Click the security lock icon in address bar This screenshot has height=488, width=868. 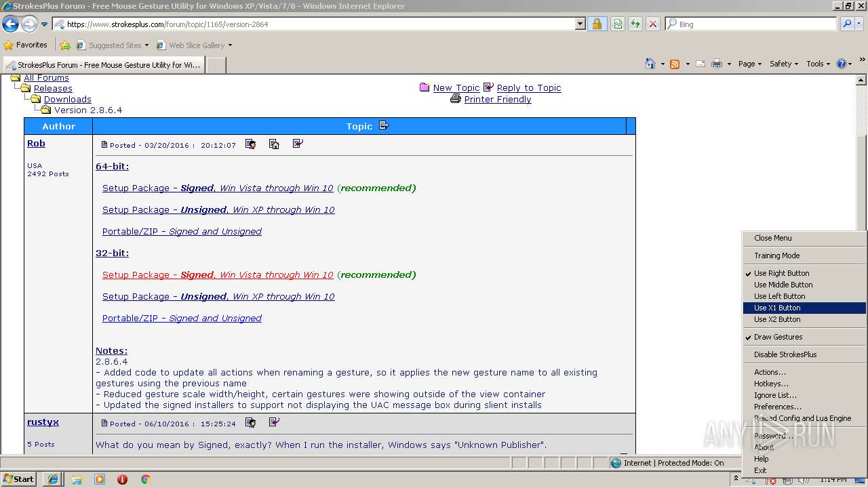click(x=597, y=24)
